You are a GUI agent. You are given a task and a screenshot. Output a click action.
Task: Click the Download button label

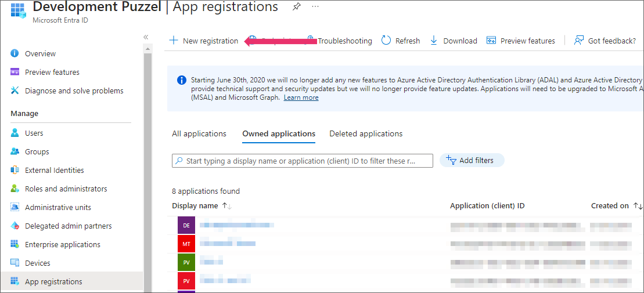tap(460, 41)
